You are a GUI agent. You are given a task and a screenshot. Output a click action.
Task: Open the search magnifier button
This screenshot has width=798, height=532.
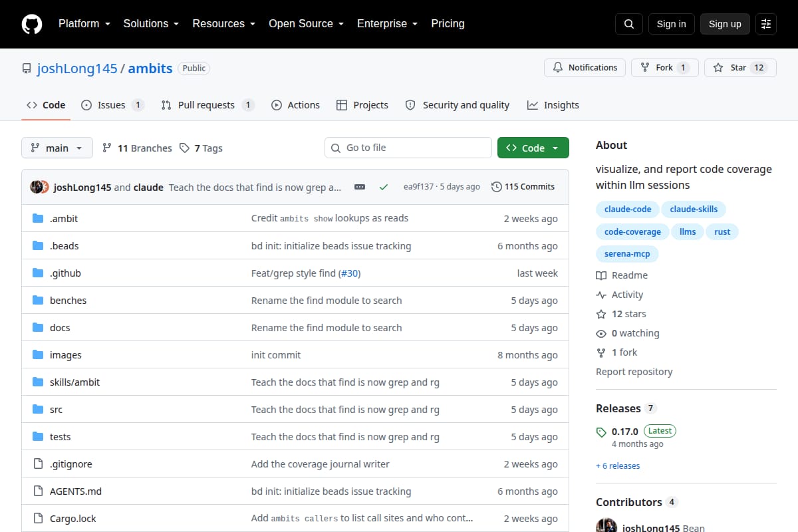tap(629, 24)
